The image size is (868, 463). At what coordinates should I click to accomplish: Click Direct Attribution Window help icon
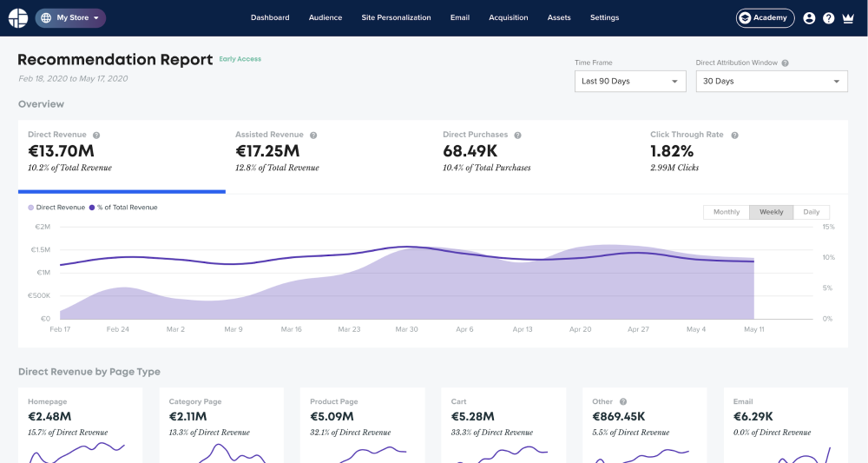pos(785,63)
